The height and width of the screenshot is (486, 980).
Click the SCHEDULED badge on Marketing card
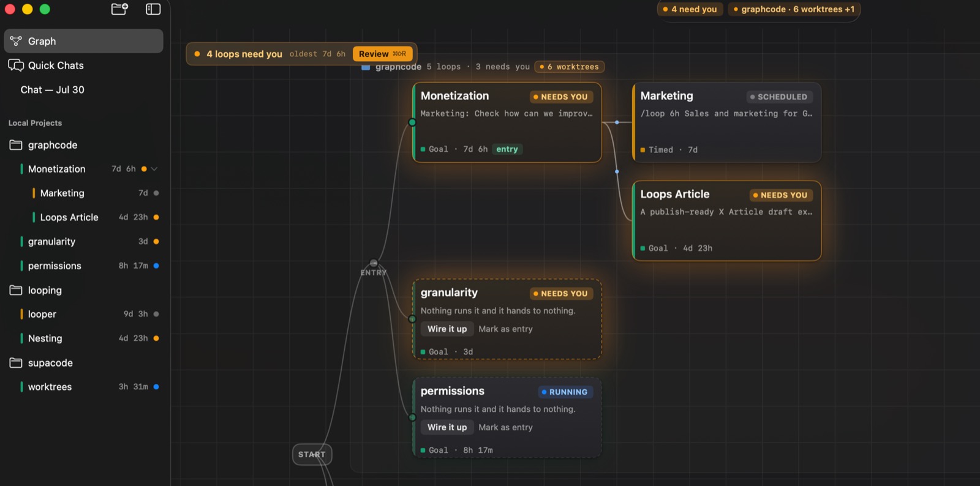click(x=779, y=97)
